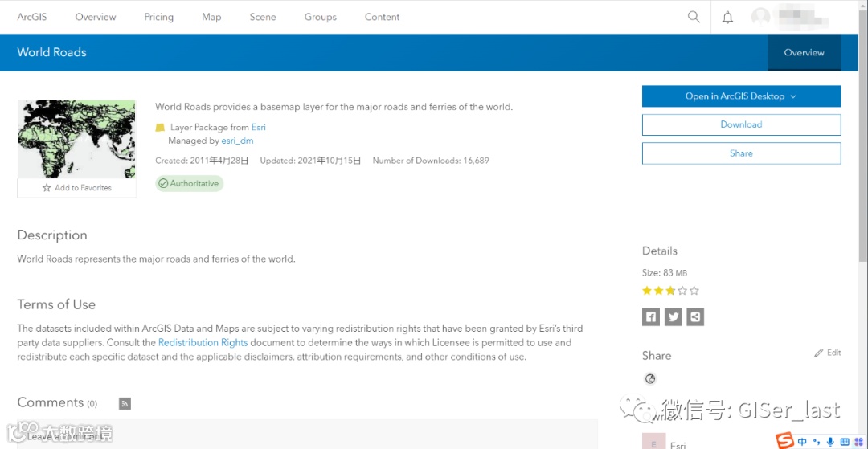Rate item with the fourth star
This screenshot has width=868, height=449.
click(x=682, y=290)
